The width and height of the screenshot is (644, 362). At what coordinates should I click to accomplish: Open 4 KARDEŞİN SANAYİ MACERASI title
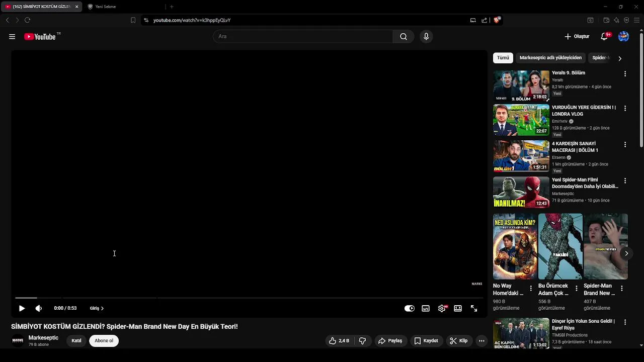pos(575,147)
